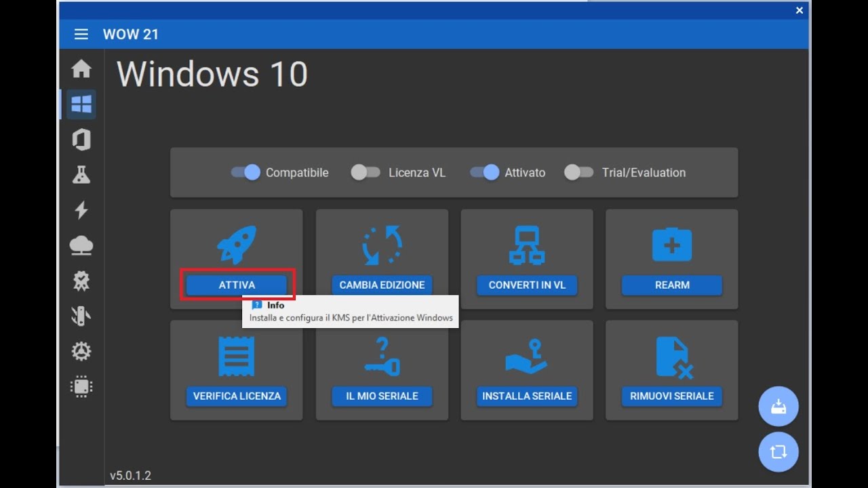The width and height of the screenshot is (868, 488).
Task: Click the v5.0.1.2 version label
Action: (x=130, y=475)
